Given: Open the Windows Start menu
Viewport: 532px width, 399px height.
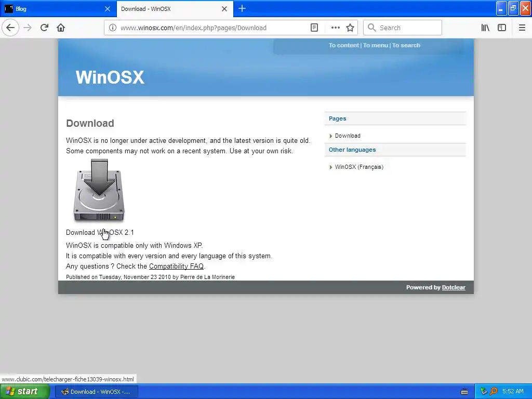Looking at the screenshot, I should point(24,392).
